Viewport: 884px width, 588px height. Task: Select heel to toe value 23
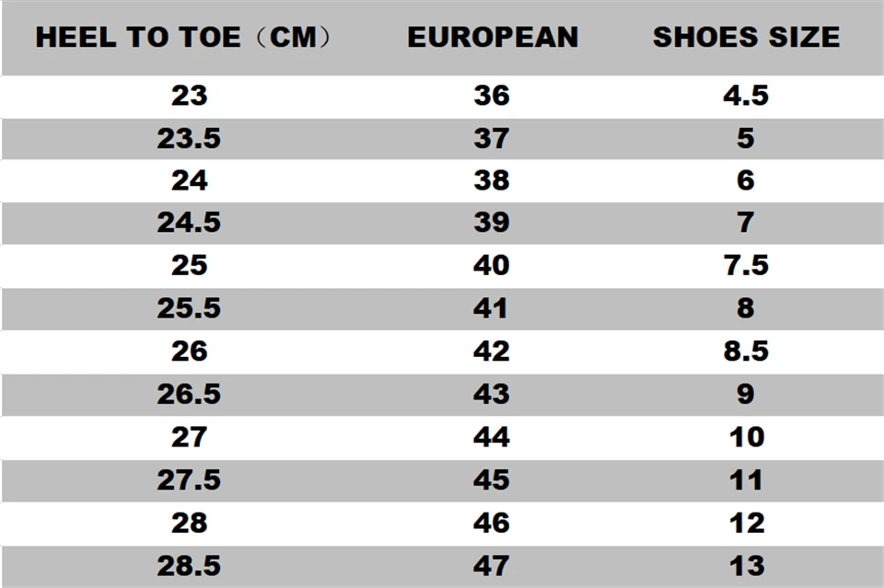click(189, 96)
